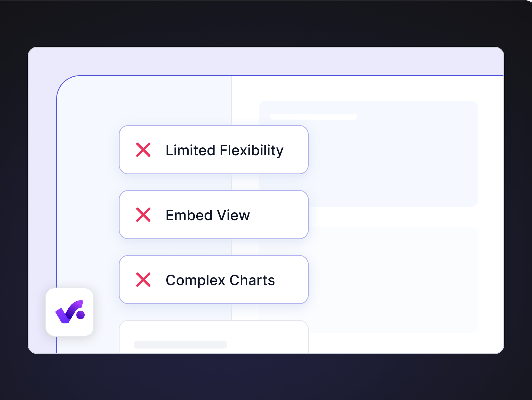Click the red X beside Embed View

[143, 215]
